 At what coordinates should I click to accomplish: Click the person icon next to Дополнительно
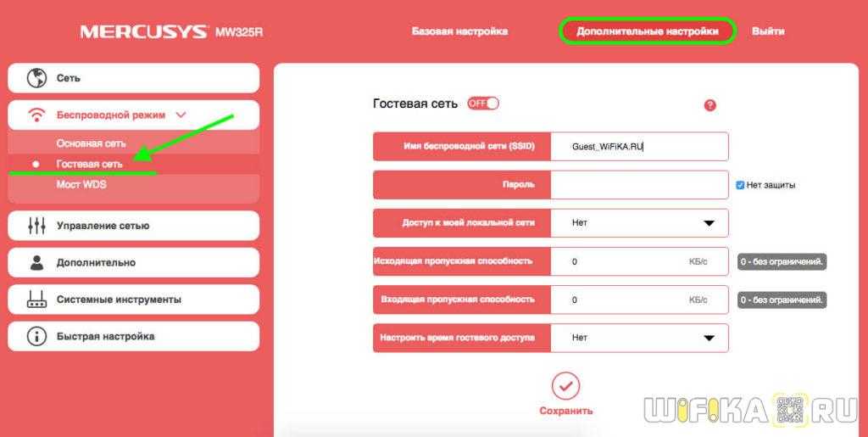pos(36,262)
